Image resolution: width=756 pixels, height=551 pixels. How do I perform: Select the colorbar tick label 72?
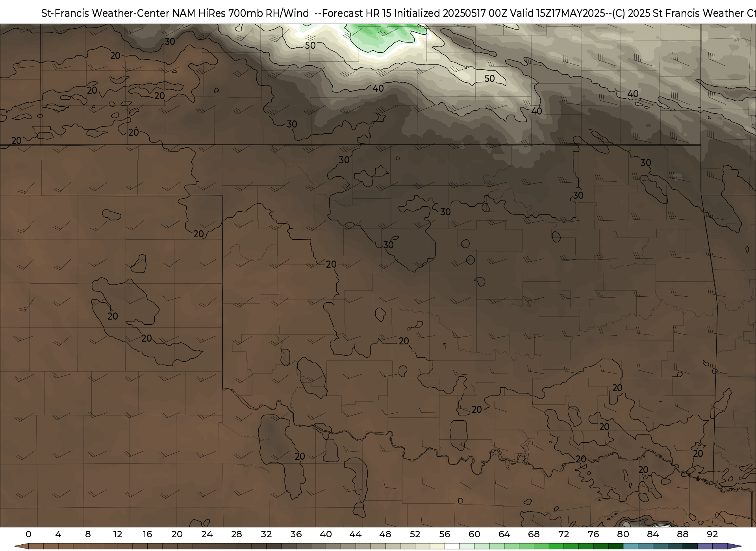(x=564, y=534)
